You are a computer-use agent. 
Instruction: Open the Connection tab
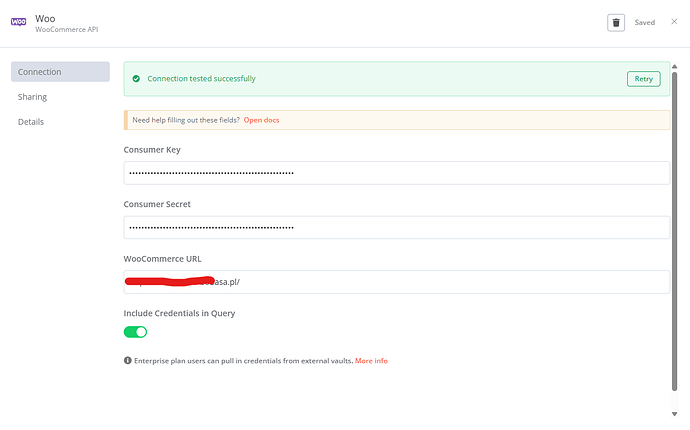coord(60,72)
